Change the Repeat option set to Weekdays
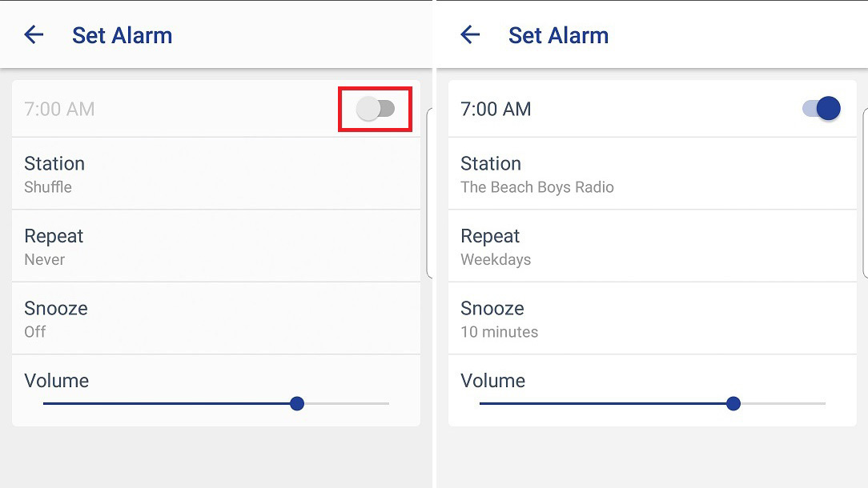Image resolution: width=868 pixels, height=488 pixels. click(652, 246)
